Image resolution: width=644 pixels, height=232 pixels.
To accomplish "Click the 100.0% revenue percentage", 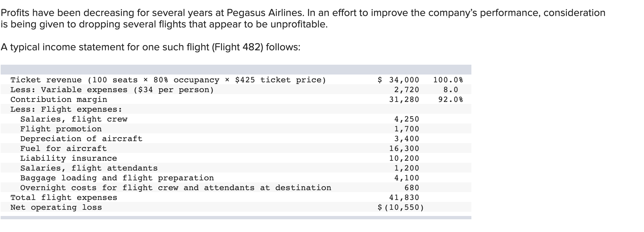I will click(x=448, y=80).
